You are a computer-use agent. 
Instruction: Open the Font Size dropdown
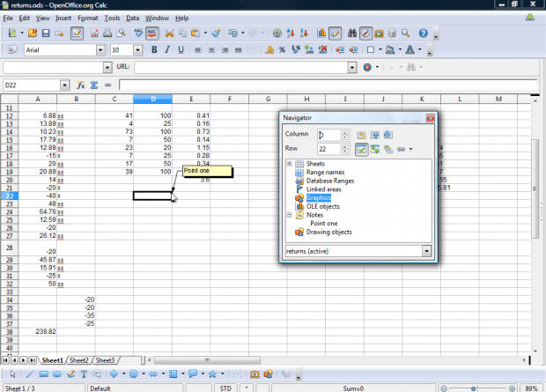tap(138, 50)
